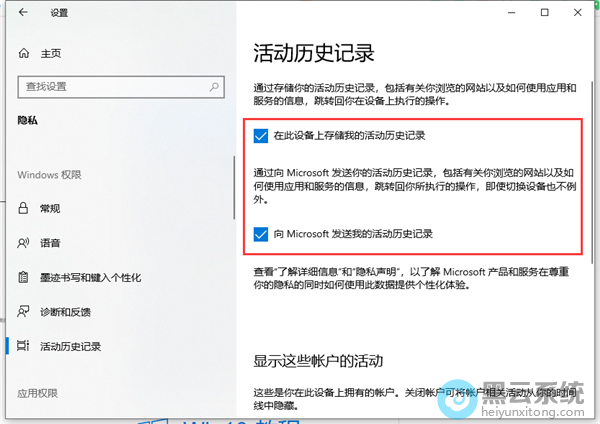Click the speech icon beside 语音

click(x=24, y=243)
